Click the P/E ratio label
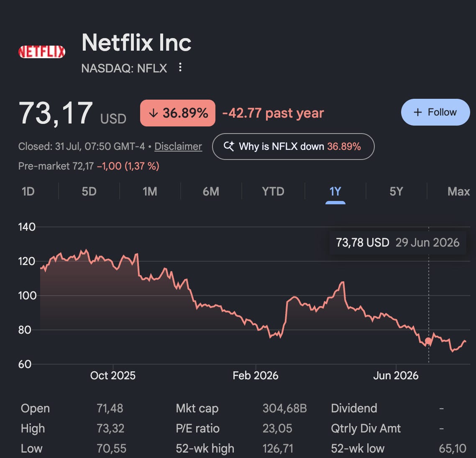Image resolution: width=476 pixels, height=458 pixels. pyautogui.click(x=197, y=429)
